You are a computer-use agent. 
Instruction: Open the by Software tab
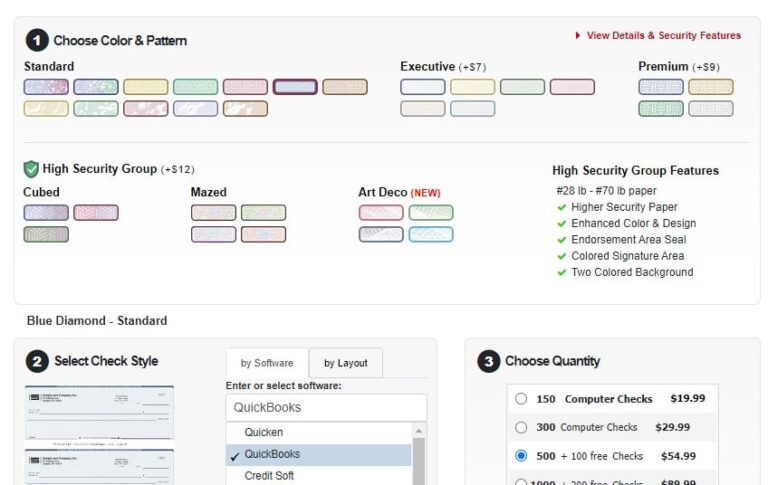coord(267,363)
